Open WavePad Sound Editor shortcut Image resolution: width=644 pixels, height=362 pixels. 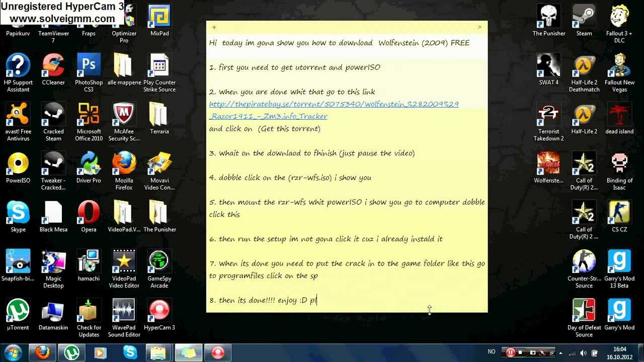(x=124, y=318)
